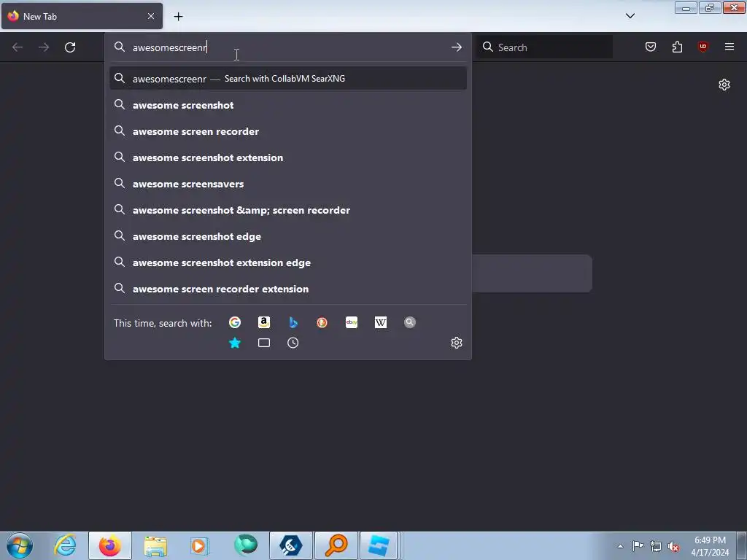Viewport: 747px width, 560px height.
Task: Open Windows Explorer from taskbar
Action: point(155,545)
